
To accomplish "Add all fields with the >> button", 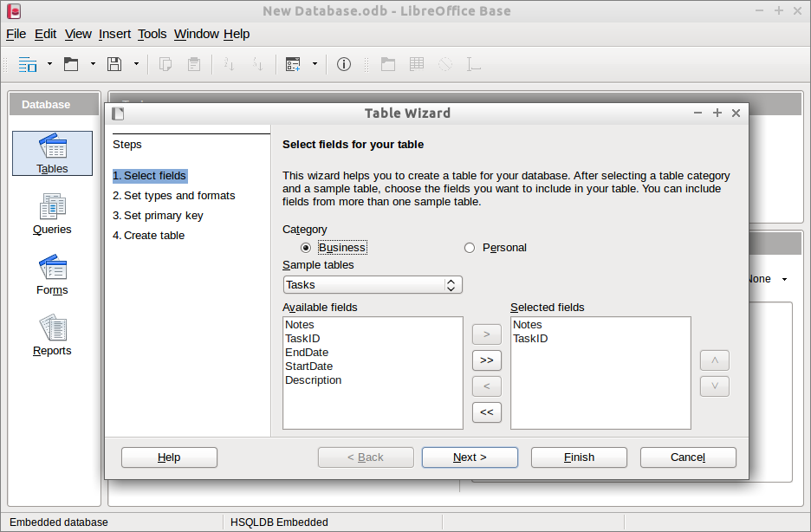I will 486,360.
